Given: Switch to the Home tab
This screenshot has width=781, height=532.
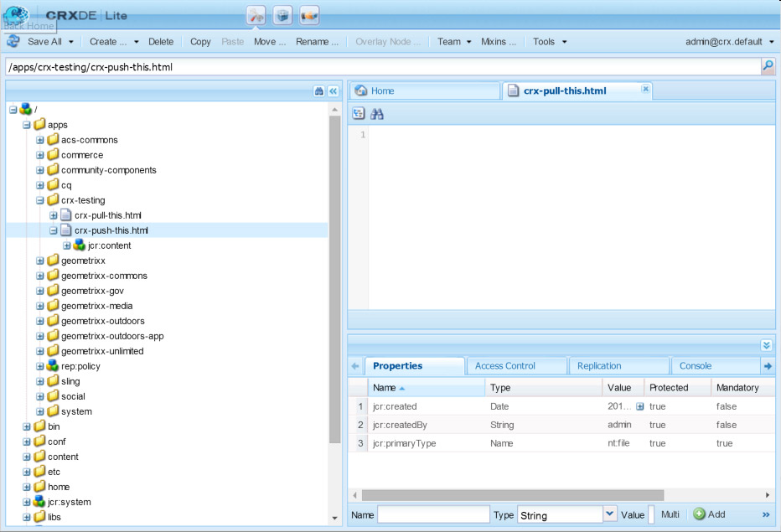Looking at the screenshot, I should tap(424, 90).
